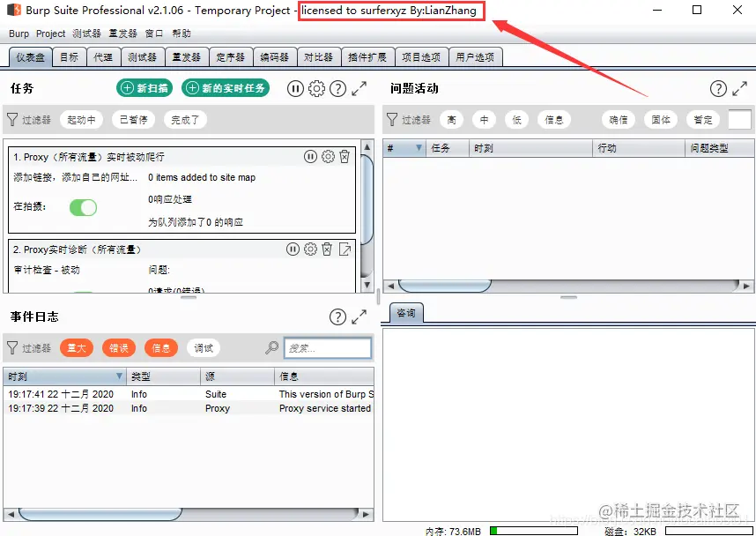Expand the 事件日志 panel
The width and height of the screenshot is (756, 536).
359,317
